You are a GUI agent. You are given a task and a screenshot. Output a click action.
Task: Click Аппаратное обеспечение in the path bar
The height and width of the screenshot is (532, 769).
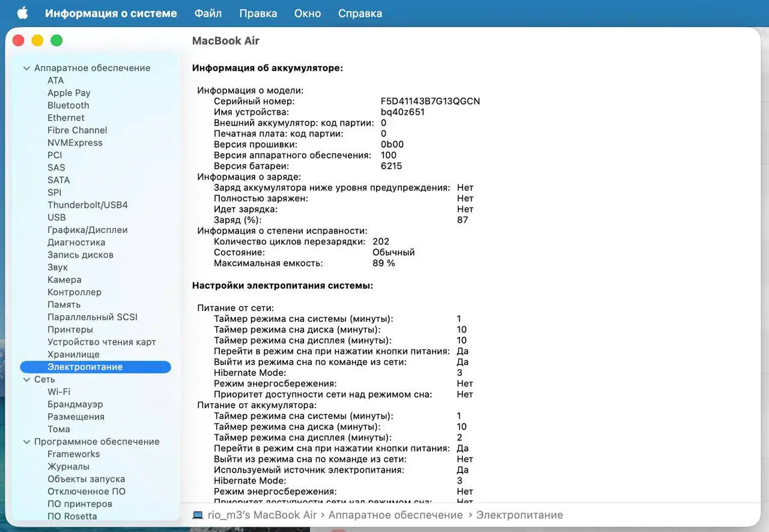pos(395,515)
